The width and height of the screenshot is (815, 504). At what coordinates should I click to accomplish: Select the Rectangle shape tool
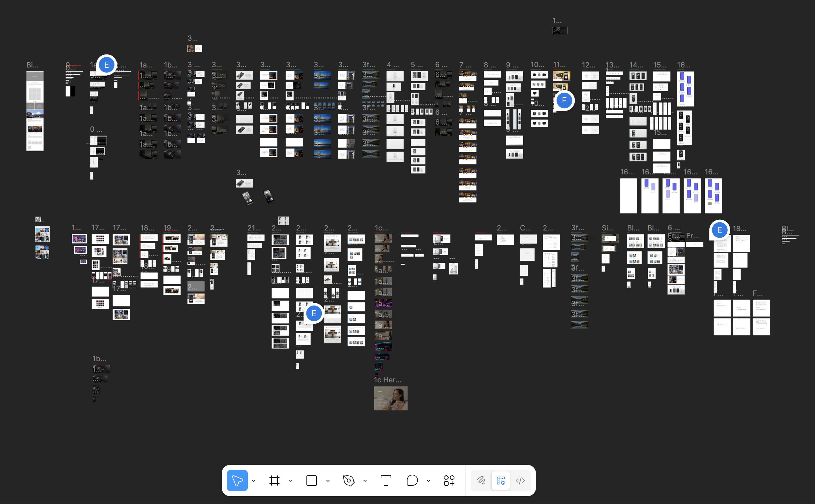click(x=311, y=480)
